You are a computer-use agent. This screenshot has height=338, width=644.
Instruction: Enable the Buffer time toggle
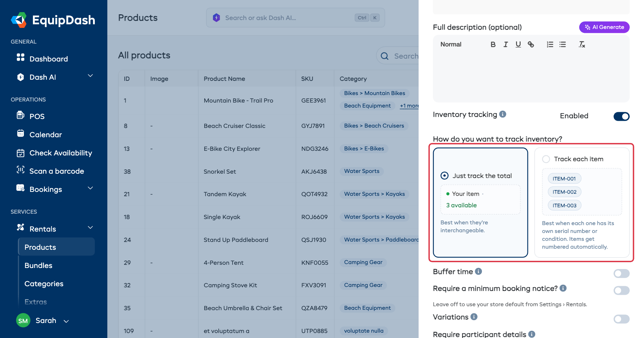tap(621, 273)
